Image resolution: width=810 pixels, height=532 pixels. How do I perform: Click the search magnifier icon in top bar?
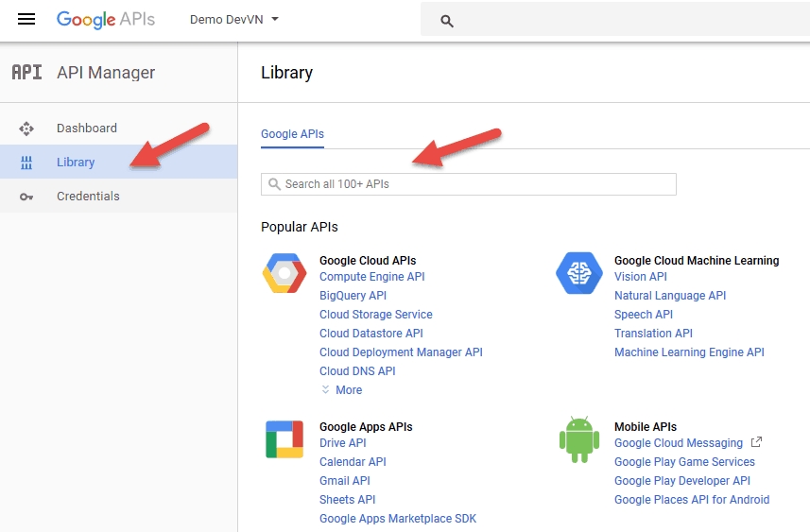point(447,21)
